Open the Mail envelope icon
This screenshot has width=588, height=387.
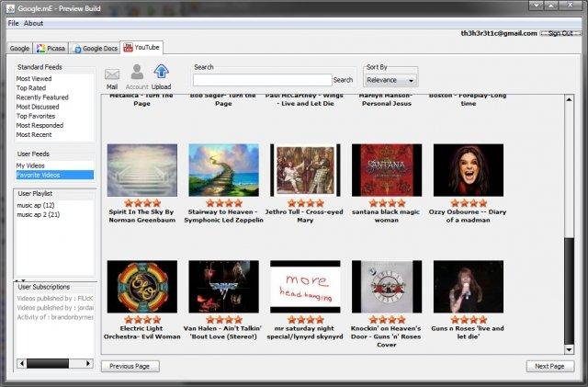click(x=112, y=74)
